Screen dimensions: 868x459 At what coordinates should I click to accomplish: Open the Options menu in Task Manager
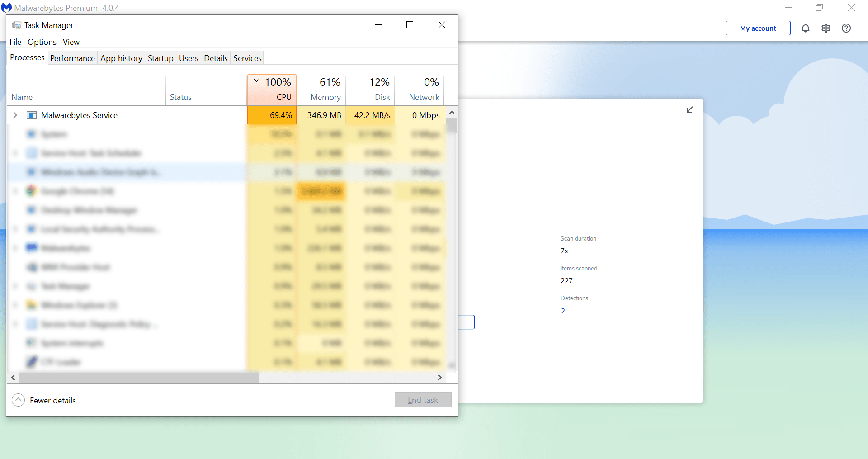click(x=42, y=42)
